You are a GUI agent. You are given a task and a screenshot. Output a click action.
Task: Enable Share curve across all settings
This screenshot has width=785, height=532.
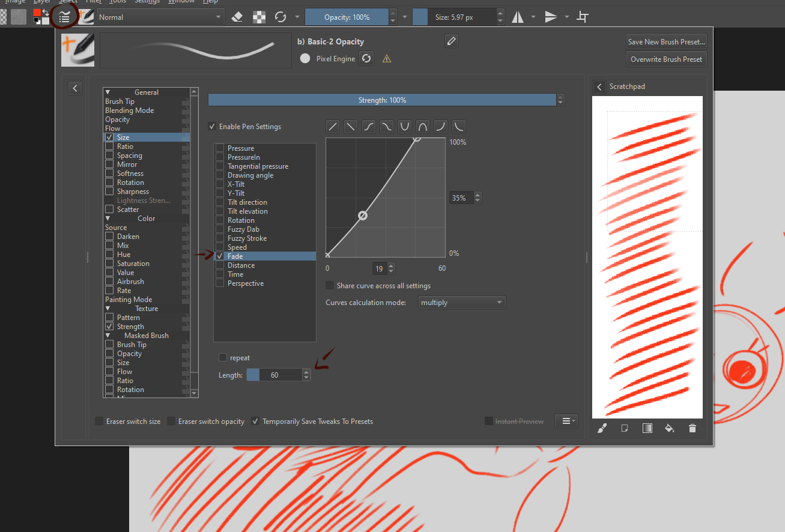point(330,286)
